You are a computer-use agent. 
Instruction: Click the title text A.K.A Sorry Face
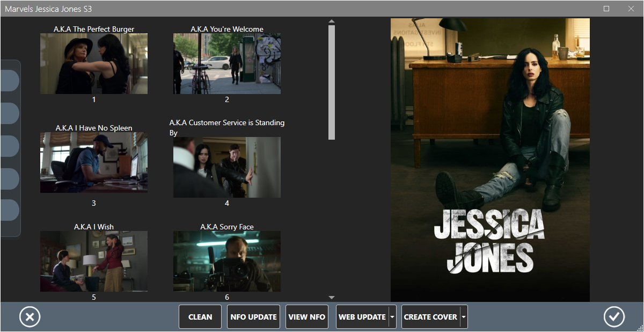(227, 227)
